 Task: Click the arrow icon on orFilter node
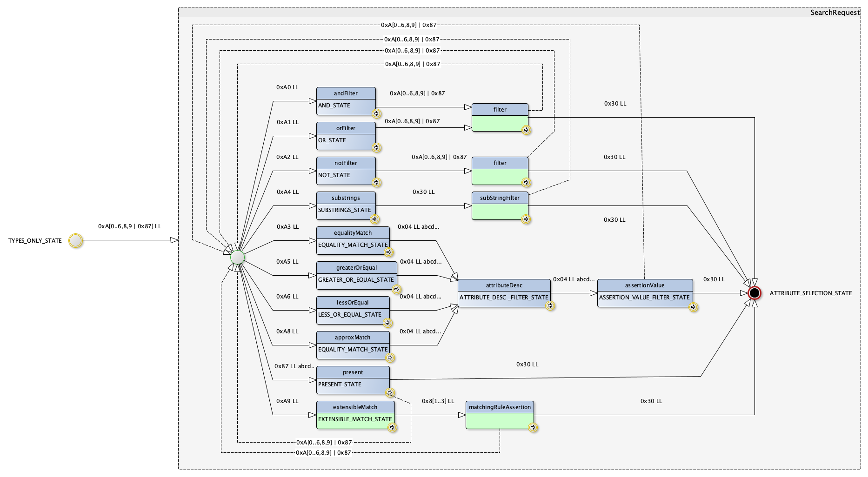(x=376, y=148)
